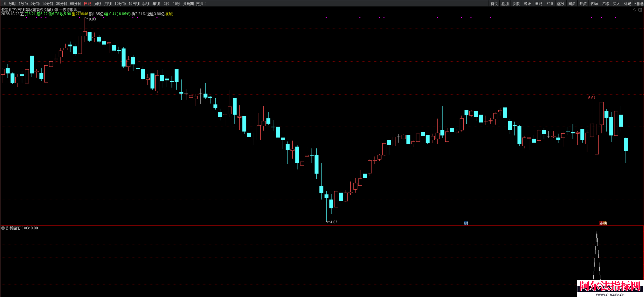The height and width of the screenshot is (297, 644).
Task: Click the 逐分 button
Action: tap(560, 4)
